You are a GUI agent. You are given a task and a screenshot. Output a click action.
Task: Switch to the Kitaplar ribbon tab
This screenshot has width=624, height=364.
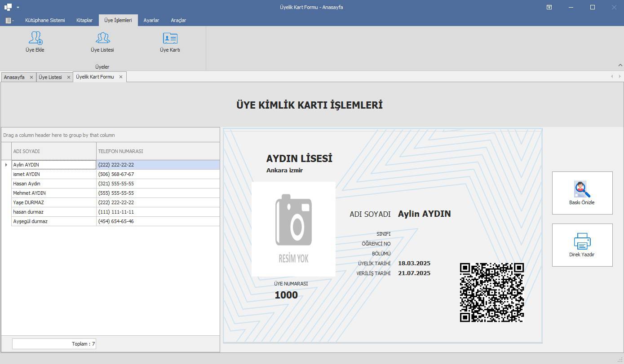click(84, 20)
